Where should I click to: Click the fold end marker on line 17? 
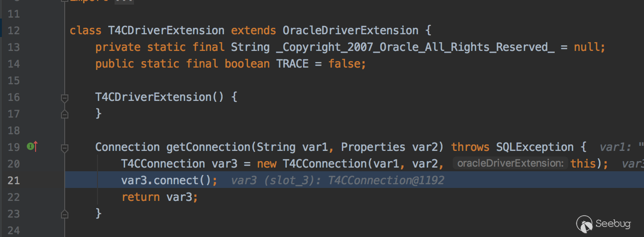coord(65,113)
